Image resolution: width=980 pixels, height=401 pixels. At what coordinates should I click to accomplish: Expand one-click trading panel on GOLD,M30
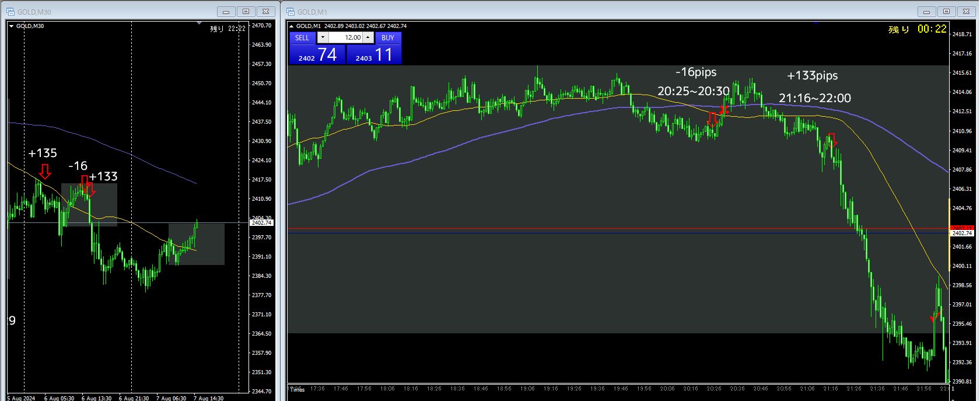click(11, 26)
